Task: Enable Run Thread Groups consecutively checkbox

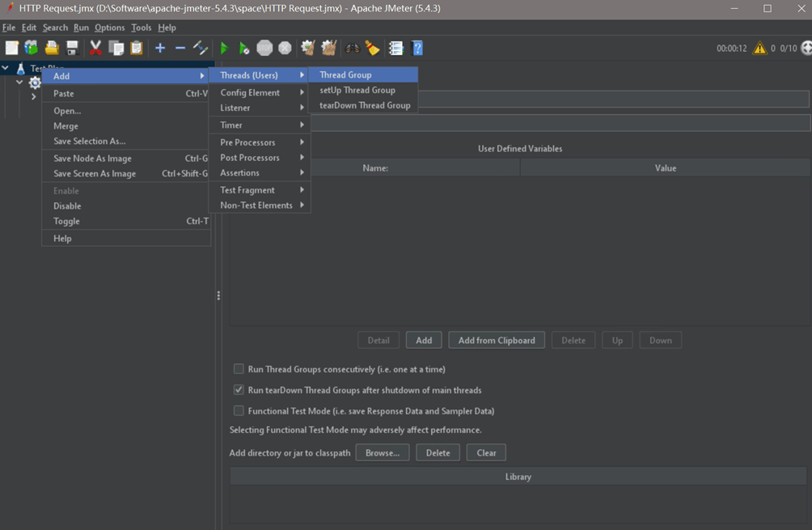Action: pos(239,369)
